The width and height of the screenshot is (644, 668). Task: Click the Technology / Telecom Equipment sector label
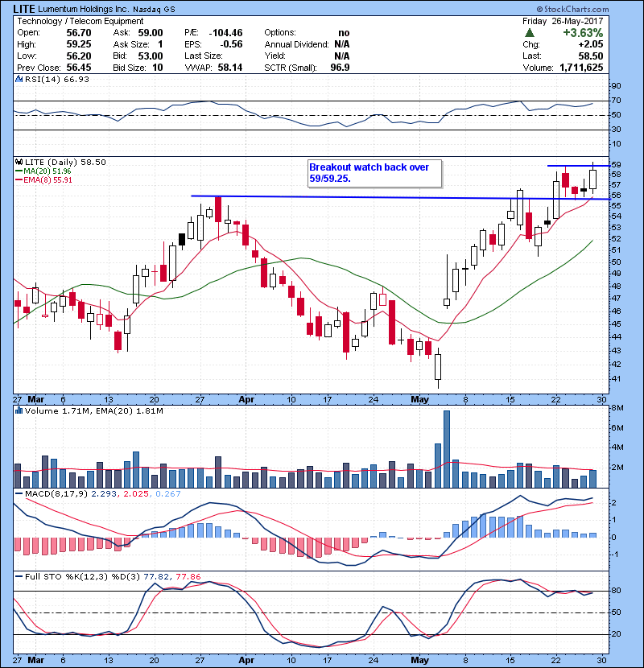click(80, 21)
